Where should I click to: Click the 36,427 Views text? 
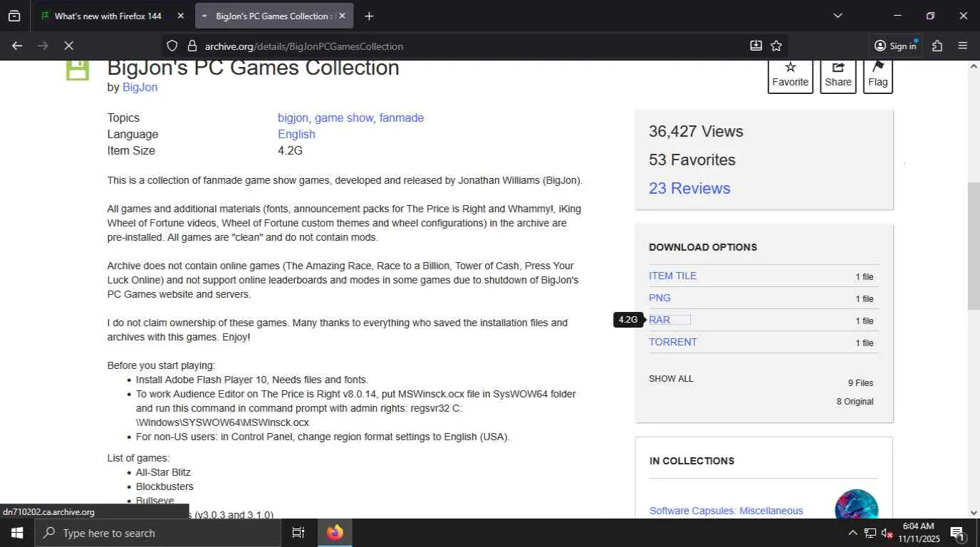[x=696, y=131]
